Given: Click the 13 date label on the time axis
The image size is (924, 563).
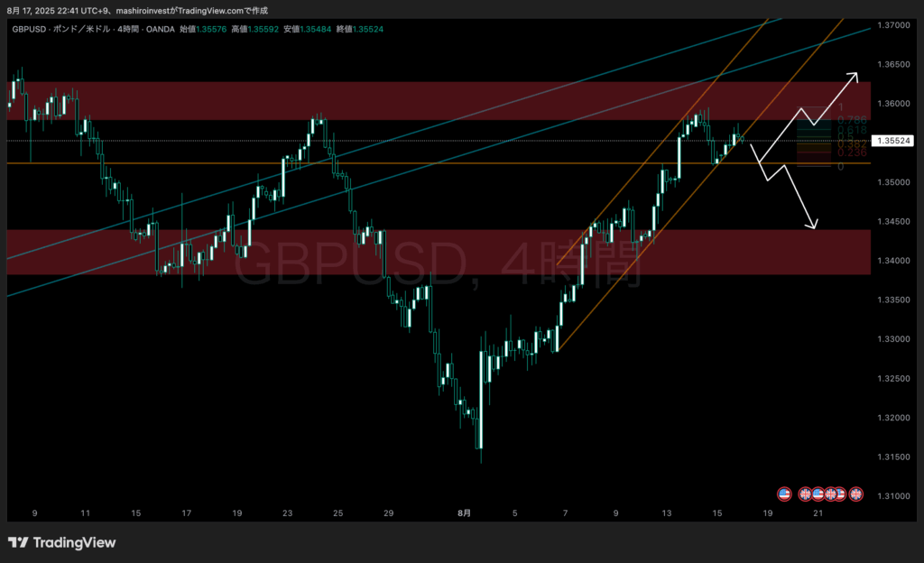Looking at the screenshot, I should [667, 513].
